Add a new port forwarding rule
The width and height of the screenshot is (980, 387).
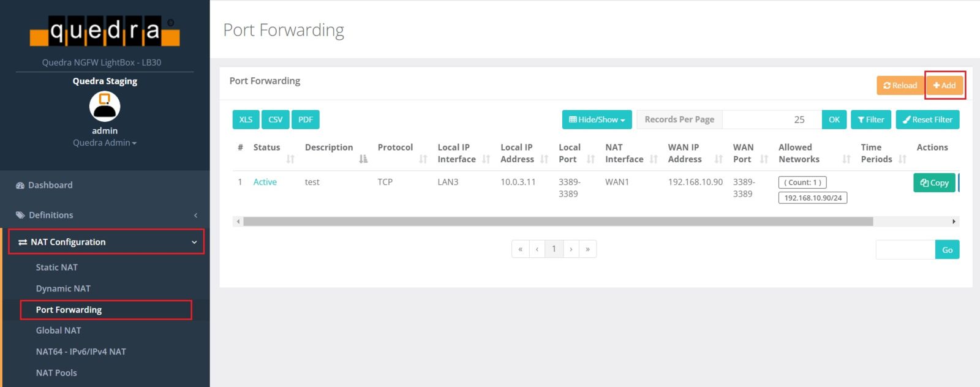944,86
